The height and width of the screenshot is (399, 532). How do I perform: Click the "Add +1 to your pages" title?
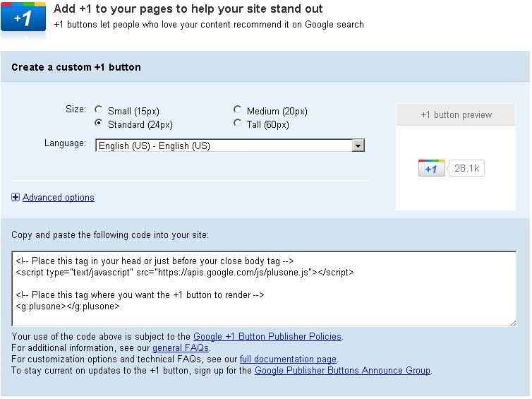coord(188,9)
